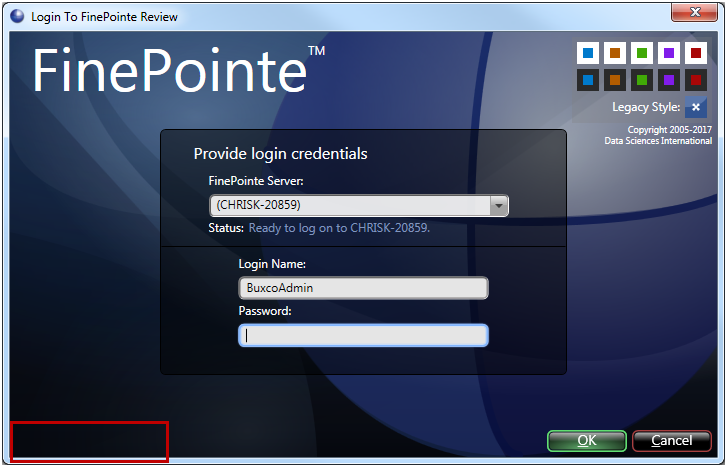This screenshot has height=465, width=725.
Task: Confirm login with the OK button
Action: pos(587,441)
